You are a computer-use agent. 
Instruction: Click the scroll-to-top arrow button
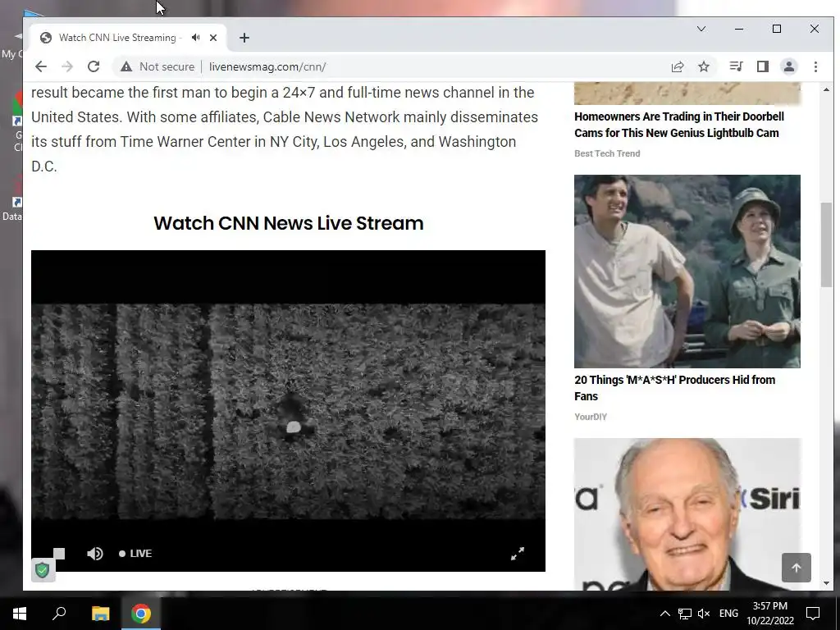(x=796, y=568)
